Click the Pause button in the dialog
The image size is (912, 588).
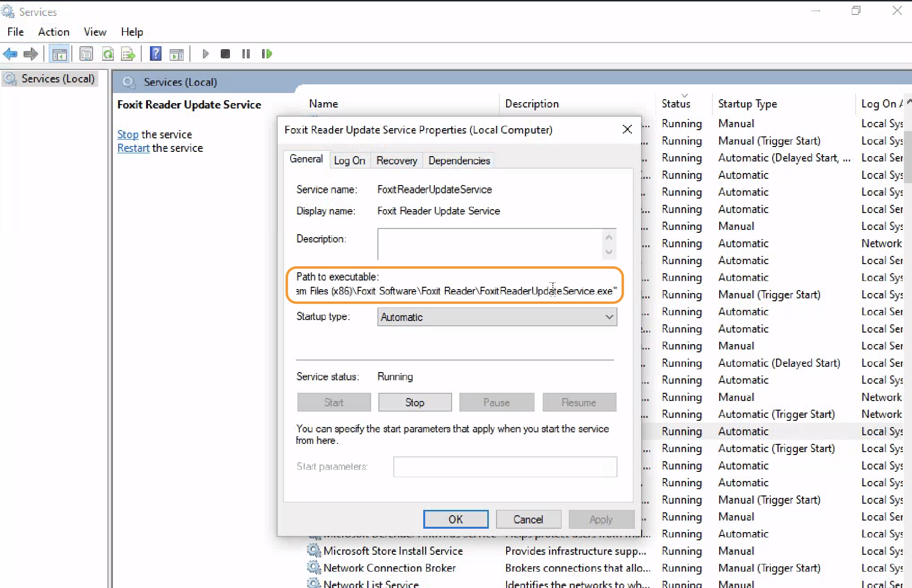point(496,402)
